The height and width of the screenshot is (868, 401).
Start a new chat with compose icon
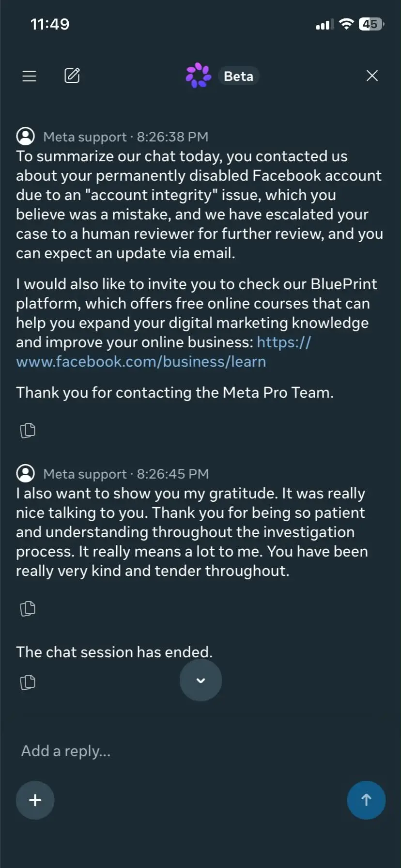click(72, 75)
